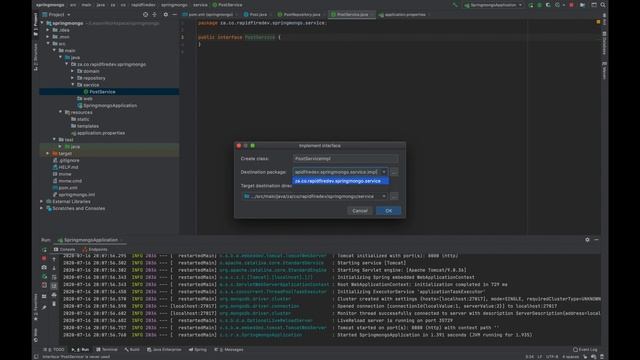
Task: Stop the process with red Run panel icon
Action: tap(44, 258)
